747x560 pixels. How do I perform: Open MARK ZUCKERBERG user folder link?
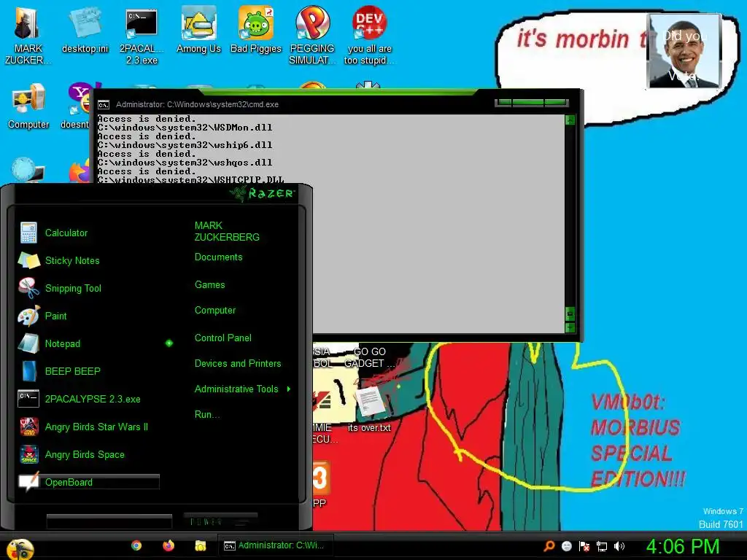click(227, 231)
